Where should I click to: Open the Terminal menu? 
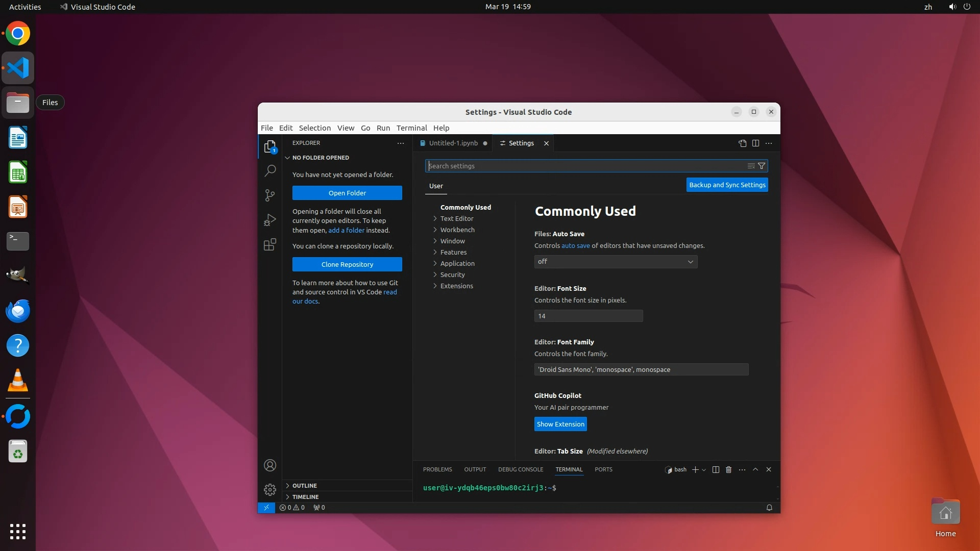[411, 128]
